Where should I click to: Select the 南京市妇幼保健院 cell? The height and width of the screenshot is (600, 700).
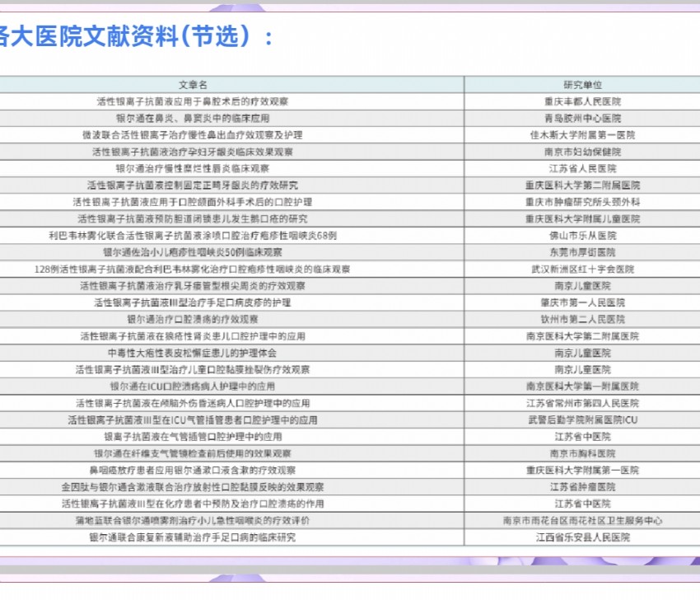pos(582,152)
